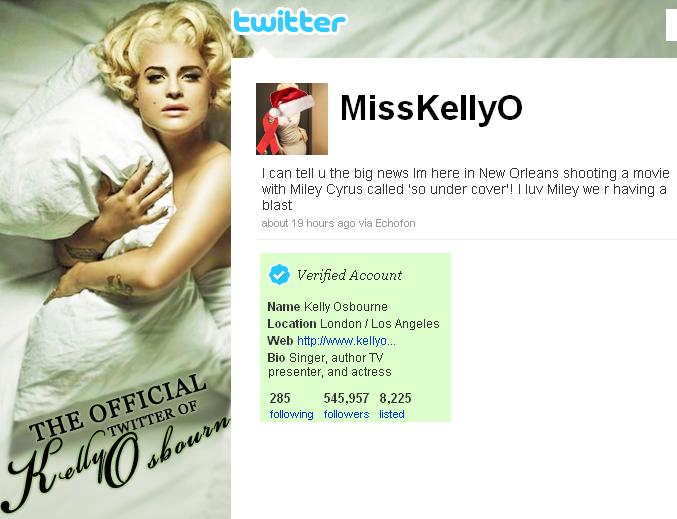Click the 'about 19 hours ago' timestamp
This screenshot has width=677, height=519.
point(308,223)
